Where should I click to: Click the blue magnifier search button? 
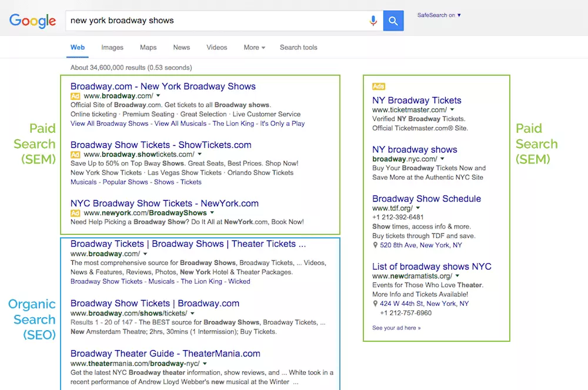(393, 21)
